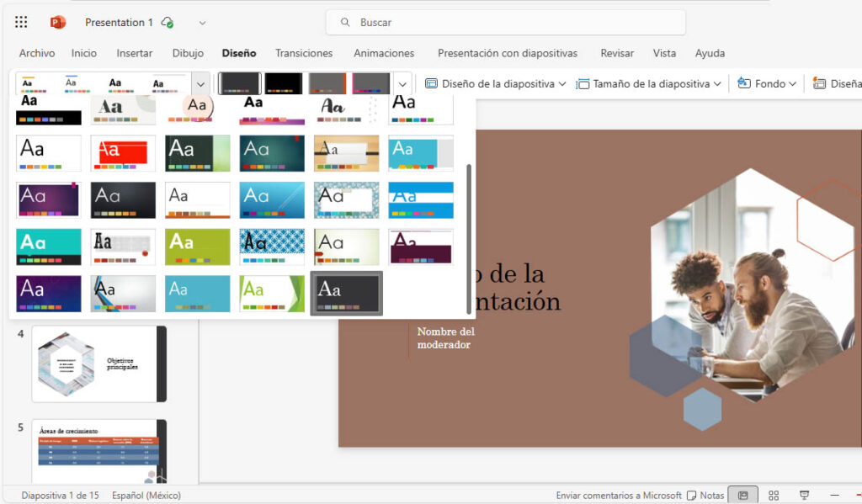Click the PowerPoint logo icon
This screenshot has height=504, width=862.
[x=56, y=22]
